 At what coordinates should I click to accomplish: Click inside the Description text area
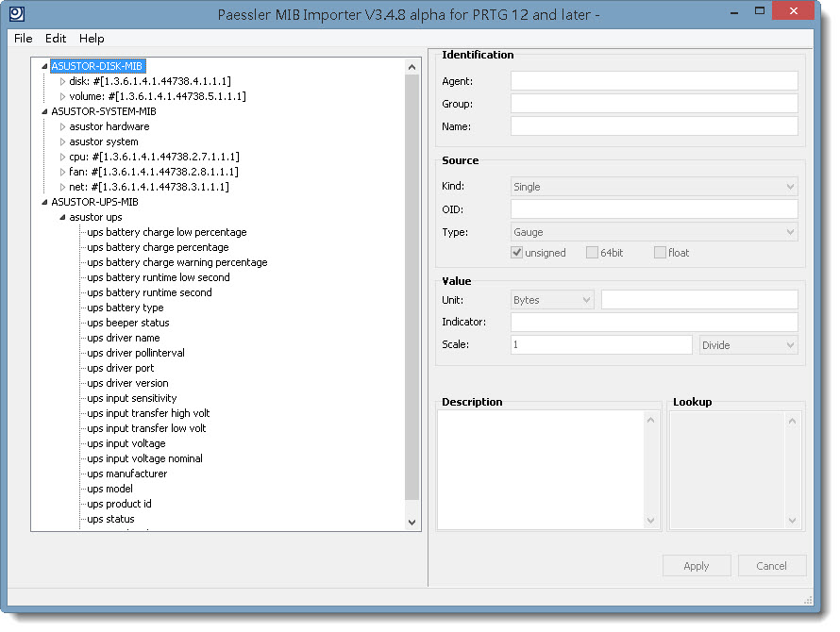click(x=541, y=470)
